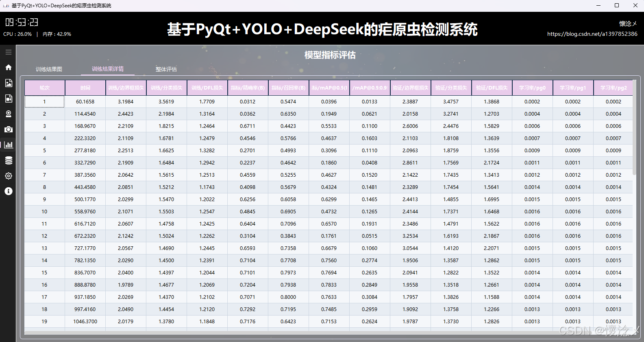The width and height of the screenshot is (644, 342).
Task: Select the time cell 836.7070
Action: (85, 273)
